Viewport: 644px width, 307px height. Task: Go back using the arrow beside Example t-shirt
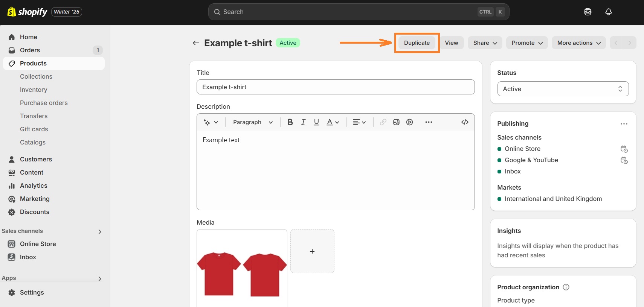point(196,43)
